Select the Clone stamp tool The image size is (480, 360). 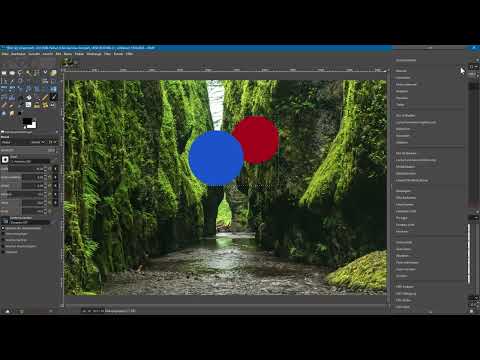(x=37, y=105)
